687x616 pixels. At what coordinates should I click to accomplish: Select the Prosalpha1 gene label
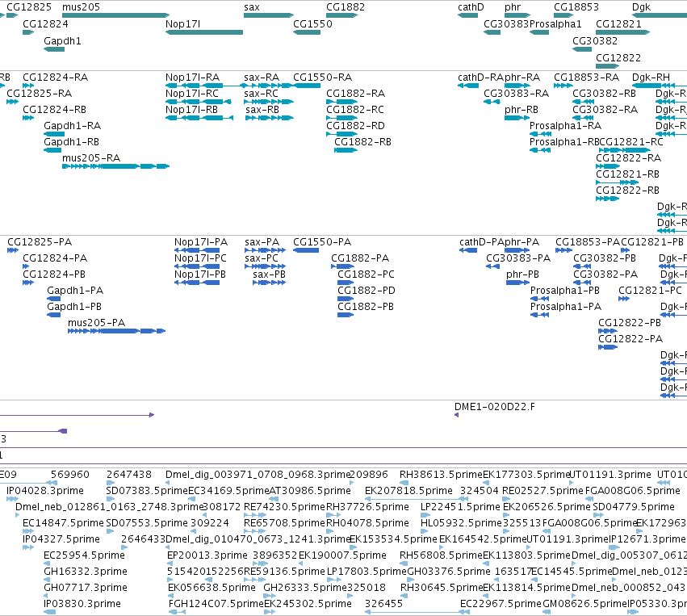pos(555,23)
